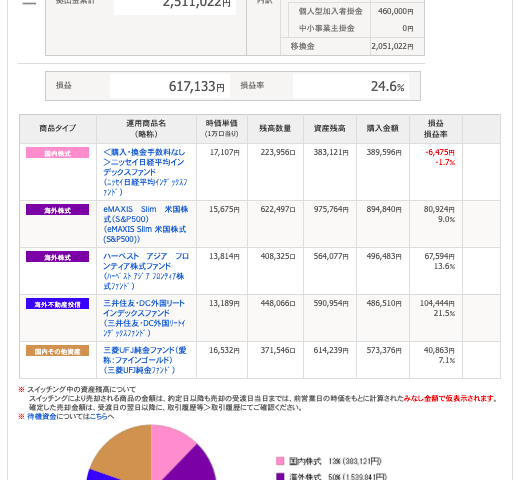Click the 622,497口 quantity cell

[278, 209]
